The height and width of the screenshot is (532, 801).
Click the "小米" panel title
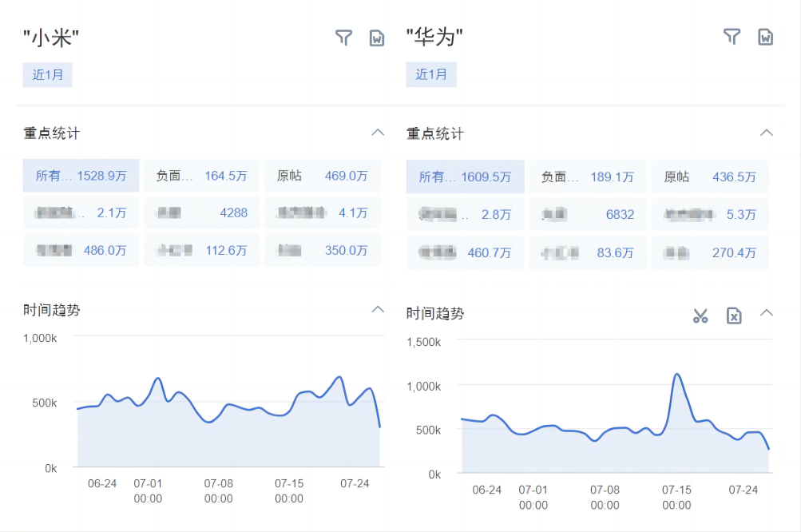click(x=50, y=38)
